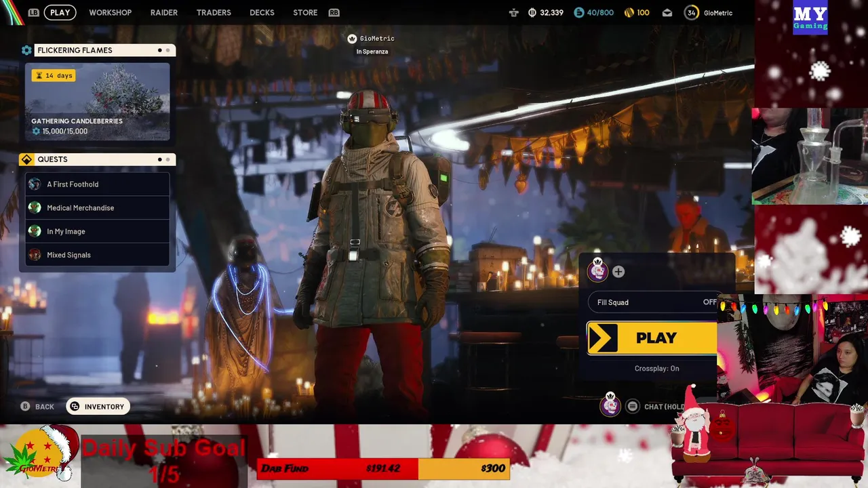Open the DECKS tab
The image size is (868, 488).
tap(262, 12)
